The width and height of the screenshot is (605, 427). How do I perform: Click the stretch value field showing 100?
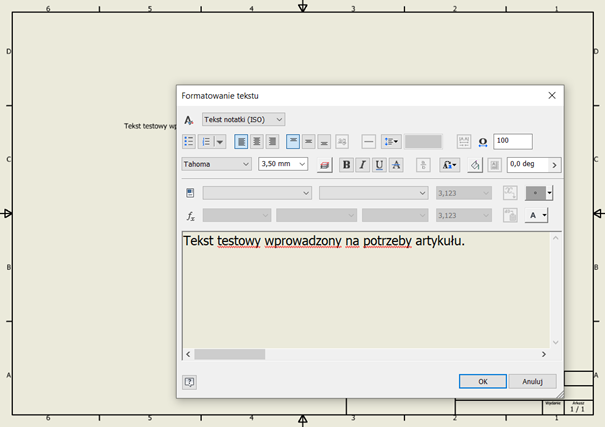click(512, 142)
